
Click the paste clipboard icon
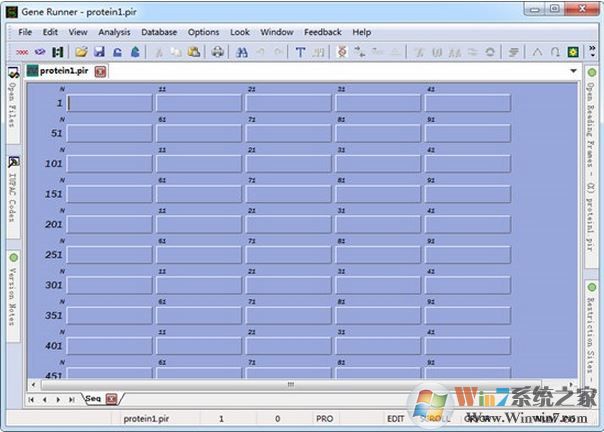(194, 52)
